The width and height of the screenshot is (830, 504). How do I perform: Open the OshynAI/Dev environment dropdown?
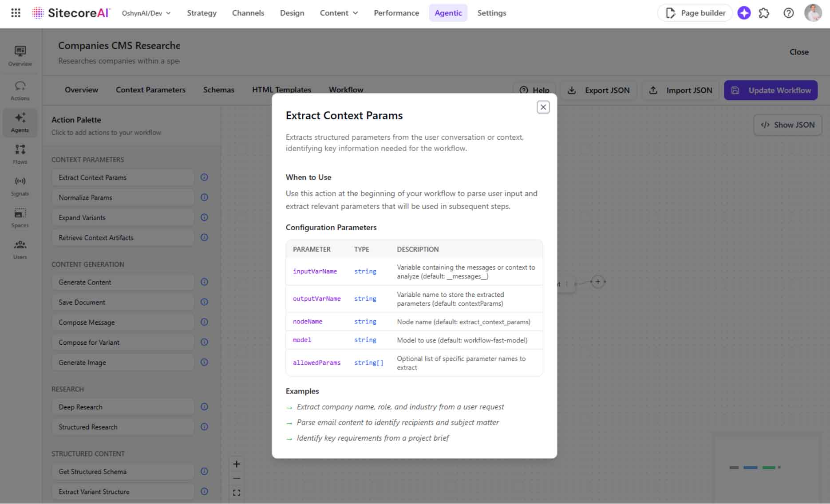[x=146, y=13]
